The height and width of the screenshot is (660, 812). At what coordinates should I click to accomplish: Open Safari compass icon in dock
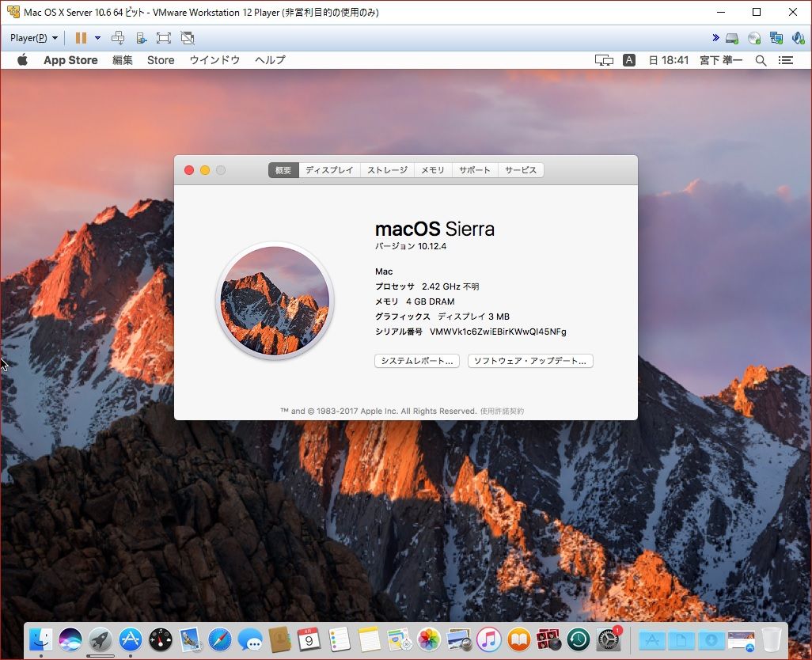point(220,639)
